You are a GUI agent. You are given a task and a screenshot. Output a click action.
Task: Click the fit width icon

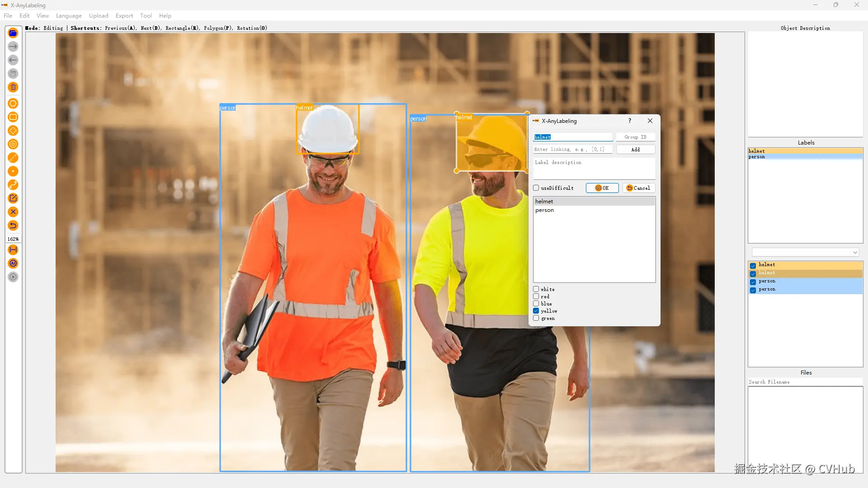point(13,250)
